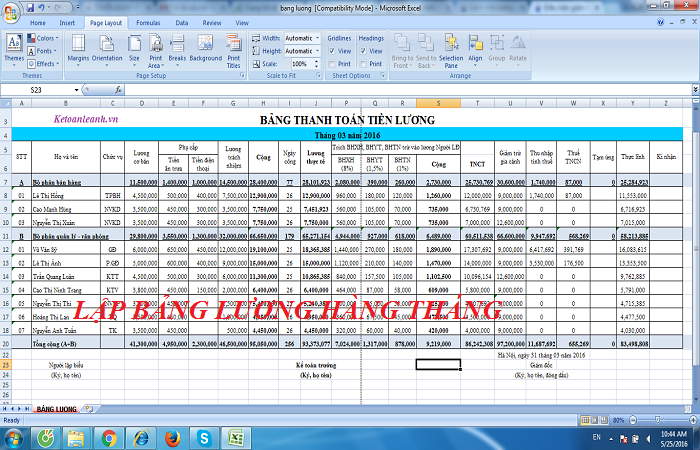Open Align objects options
Viewport: 700px width, 450px height.
(x=475, y=50)
